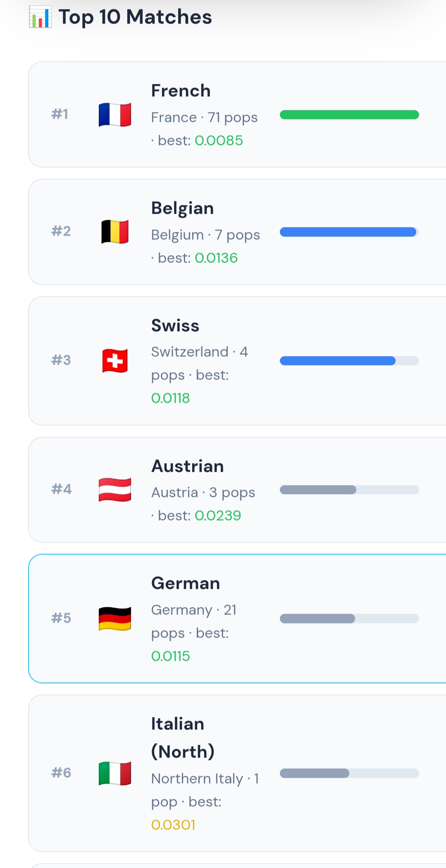Screen dimensions: 446x868
Task: Select the gray Austrian match bar
Action: 349,490
